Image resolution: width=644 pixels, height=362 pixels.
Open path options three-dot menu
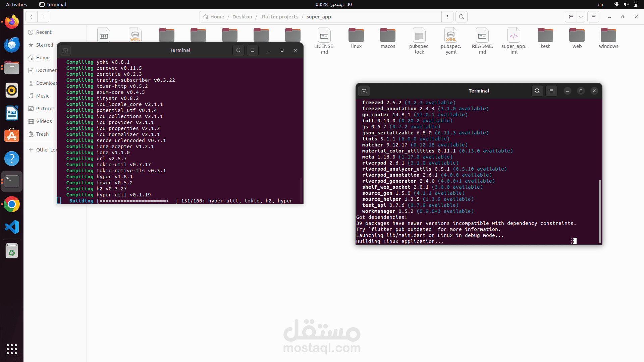point(447,17)
